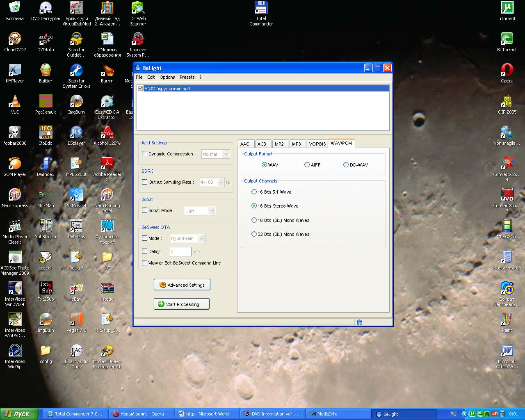Screen dimensions: 525x420
Task: Click the Nero Express shortcut
Action: click(15, 199)
